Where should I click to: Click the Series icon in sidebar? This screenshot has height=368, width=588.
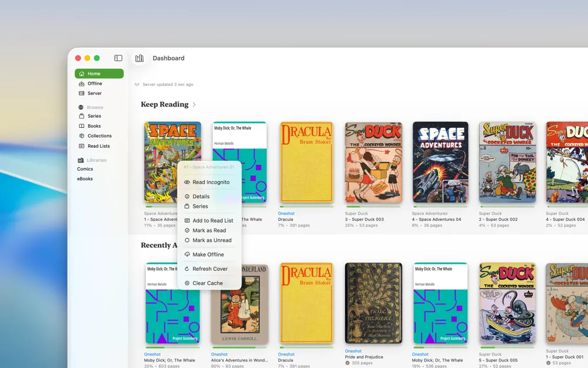pyautogui.click(x=81, y=116)
